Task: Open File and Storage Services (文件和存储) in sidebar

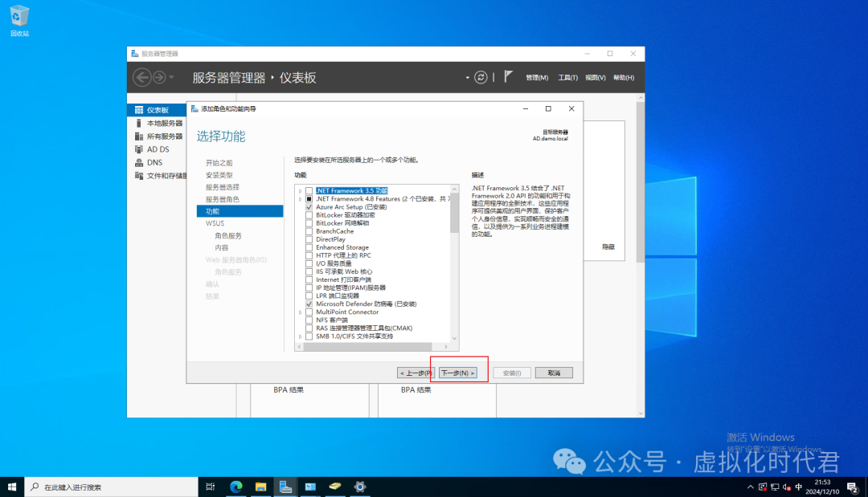Action: click(x=161, y=176)
